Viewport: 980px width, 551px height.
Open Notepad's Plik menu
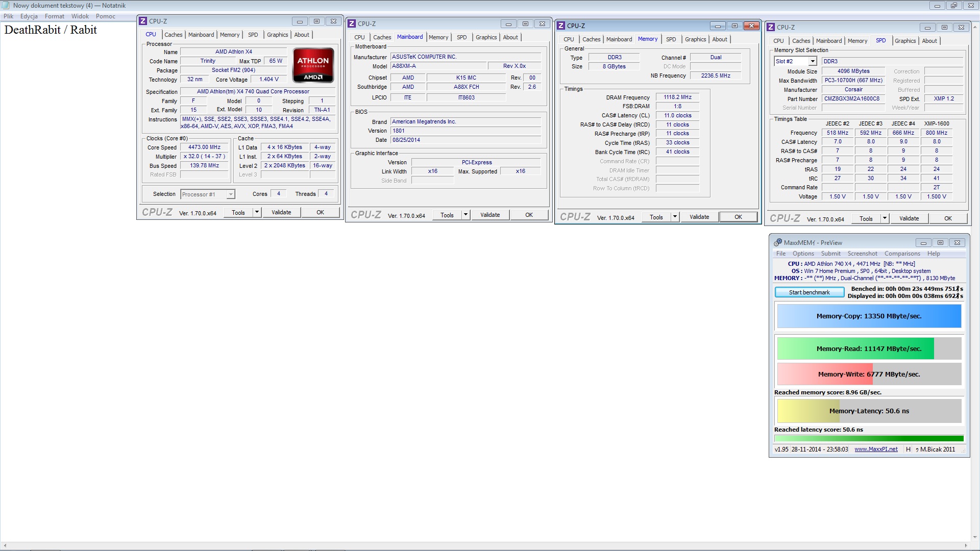(9, 16)
